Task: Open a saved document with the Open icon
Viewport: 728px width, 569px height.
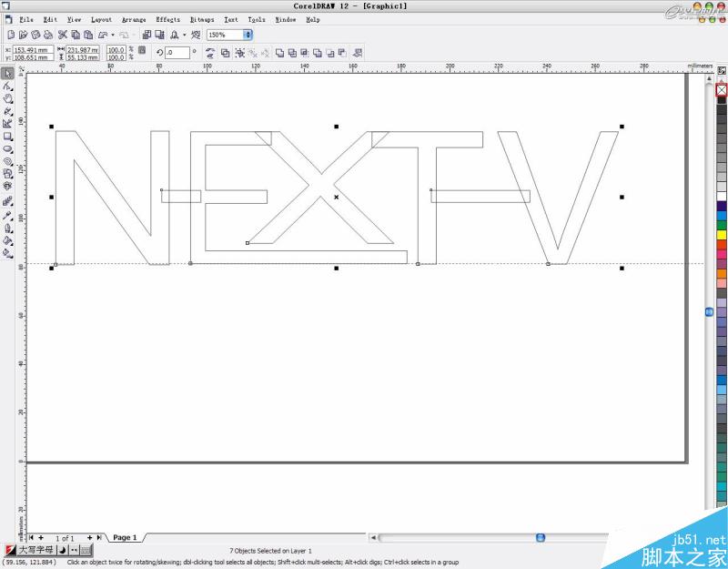Action: [x=25, y=35]
